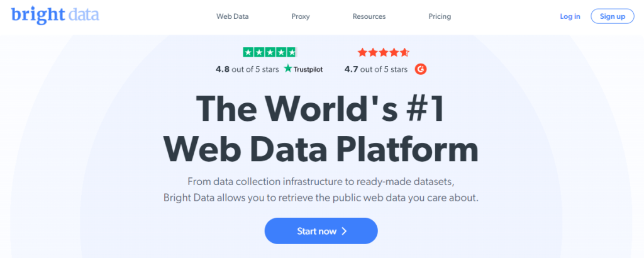Click the arrow chevron inside Start now
The height and width of the screenshot is (258, 644).
click(x=344, y=231)
